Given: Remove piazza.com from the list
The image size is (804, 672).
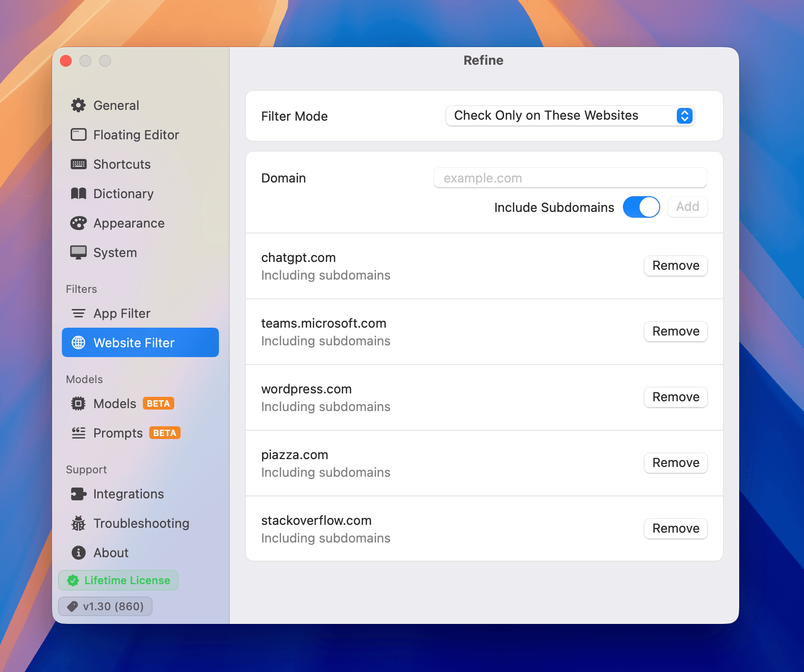Looking at the screenshot, I should 675,463.
